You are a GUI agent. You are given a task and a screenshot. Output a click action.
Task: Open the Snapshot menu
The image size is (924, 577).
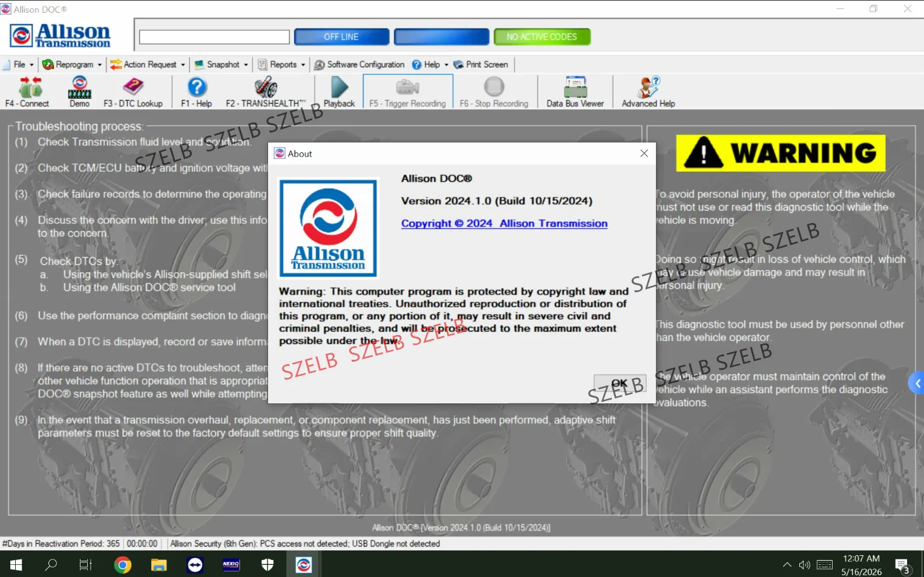tap(221, 65)
